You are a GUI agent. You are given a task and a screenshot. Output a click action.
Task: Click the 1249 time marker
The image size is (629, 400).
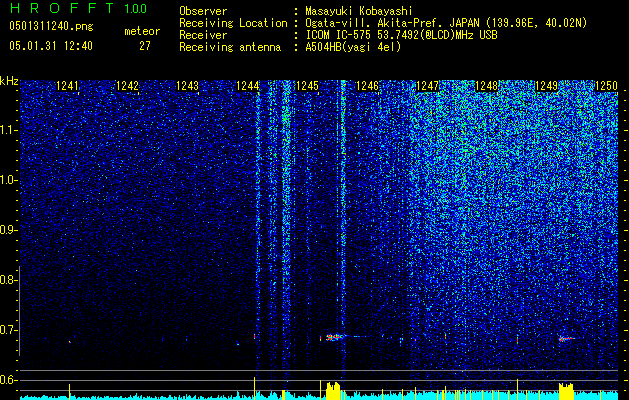546,86
